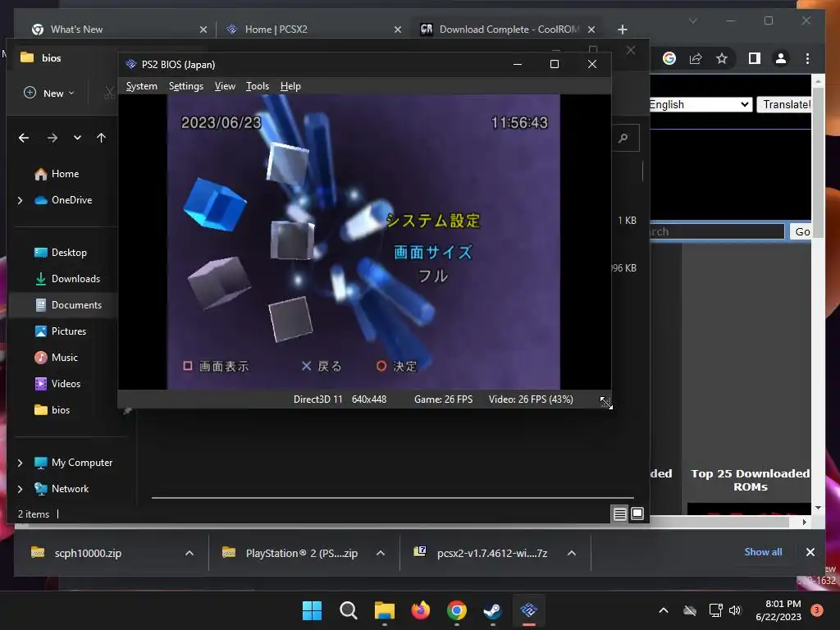Toggle the Chrome side panel icon

point(755,58)
